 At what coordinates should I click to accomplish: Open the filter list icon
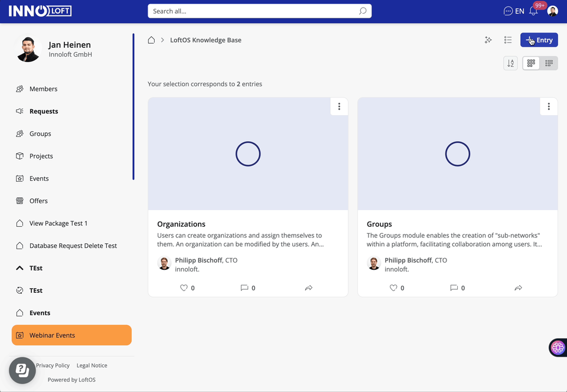click(508, 40)
